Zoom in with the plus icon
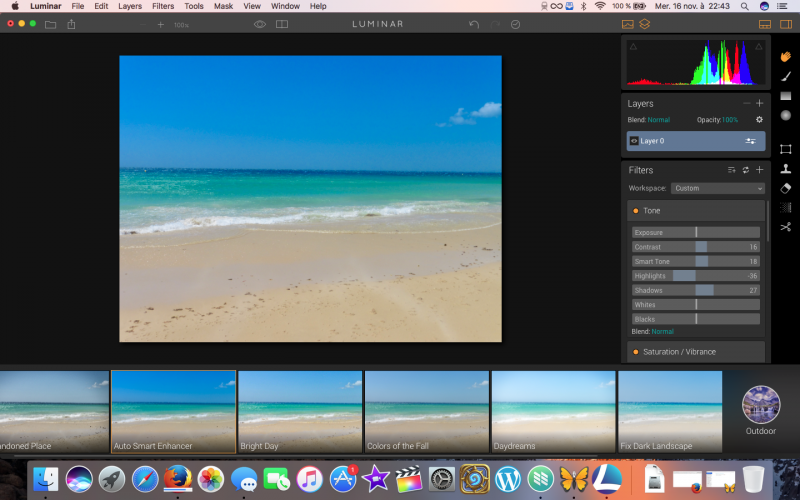 pyautogui.click(x=161, y=24)
